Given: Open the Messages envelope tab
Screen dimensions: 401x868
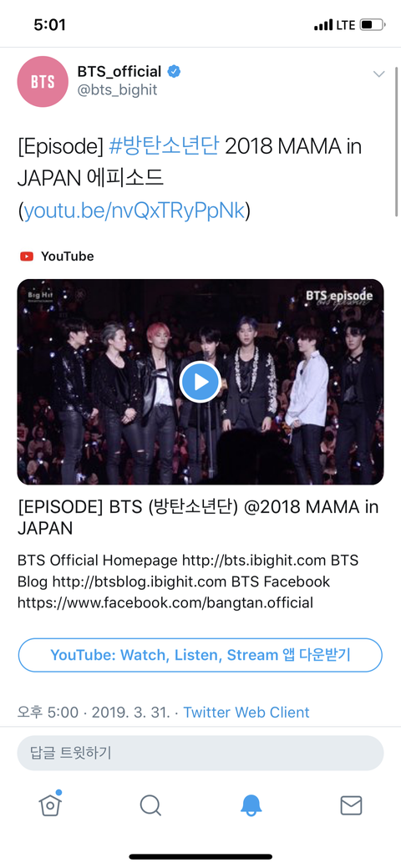Looking at the screenshot, I should click(x=351, y=805).
